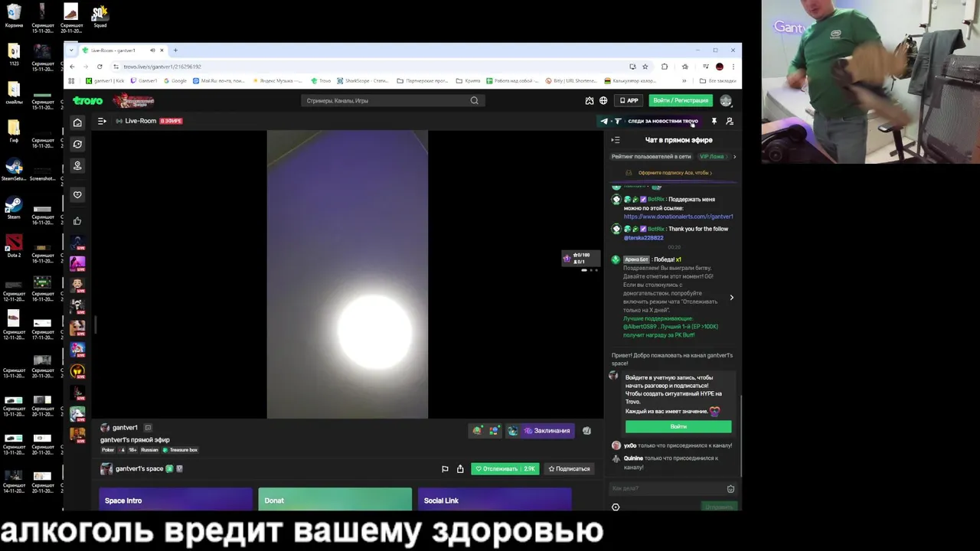Open Рейтинг пользователей в сети tab
Image resolution: width=980 pixels, height=551 pixels.
click(x=651, y=156)
